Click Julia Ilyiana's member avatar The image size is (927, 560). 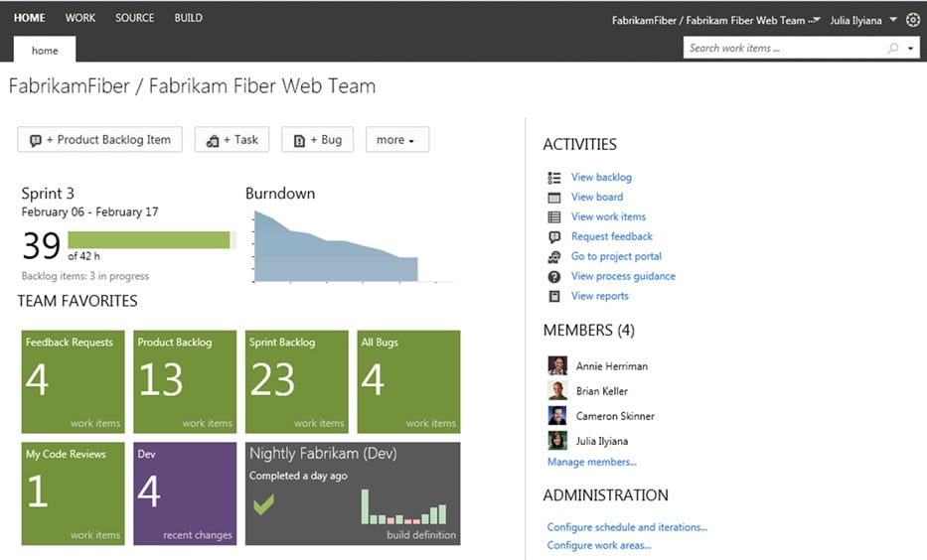coord(557,441)
